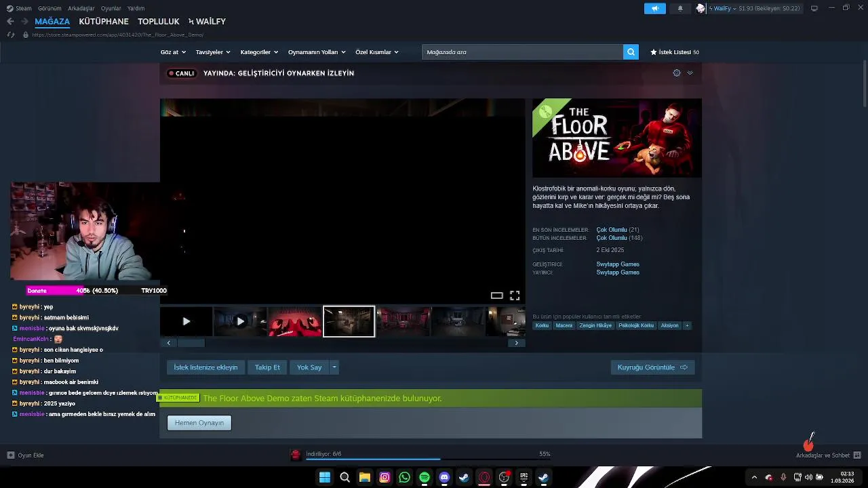The image size is (868, 488).
Task: Click the Oyun Ekle plus icon
Action: (10, 455)
